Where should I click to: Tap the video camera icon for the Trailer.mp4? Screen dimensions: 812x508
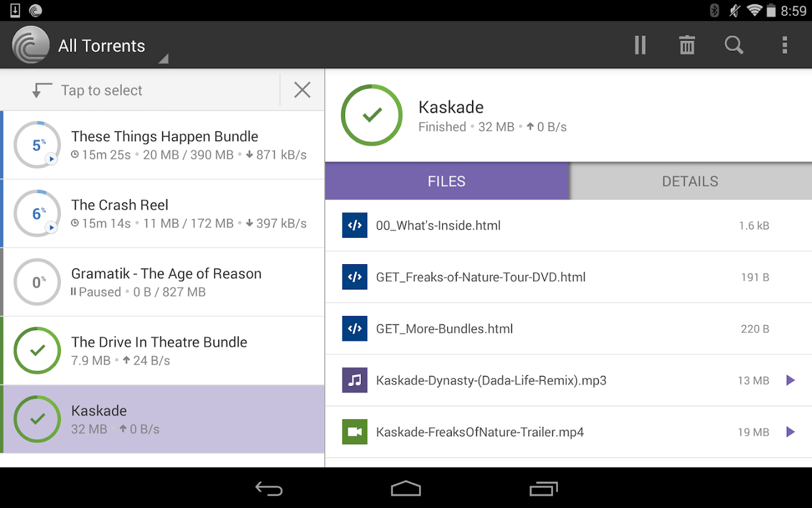(x=355, y=432)
